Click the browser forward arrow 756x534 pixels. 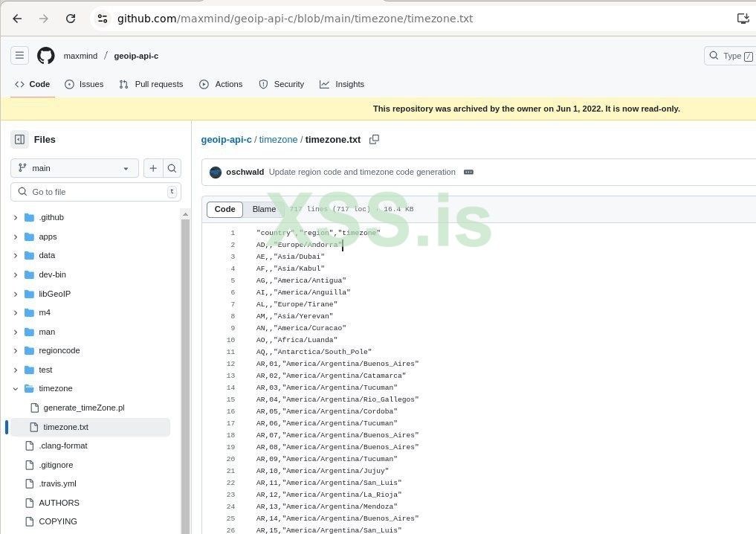(44, 19)
